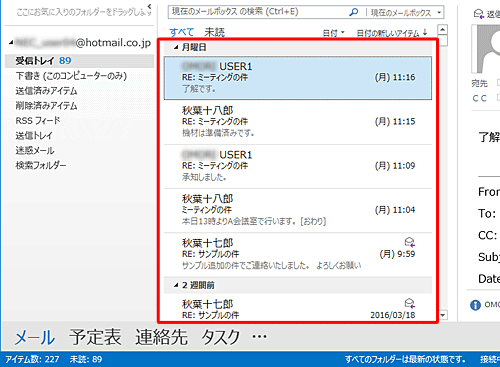
Task: Open more navigation options (…)
Action: (259, 337)
